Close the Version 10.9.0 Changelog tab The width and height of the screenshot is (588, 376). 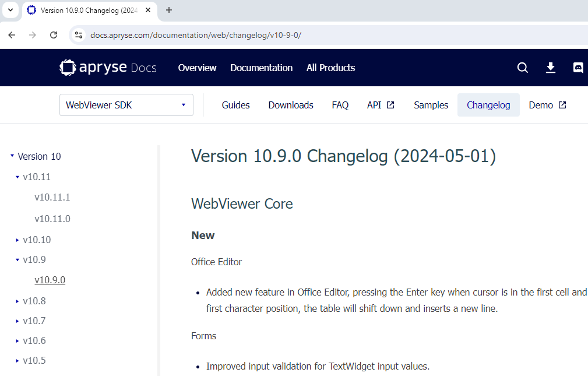click(148, 10)
